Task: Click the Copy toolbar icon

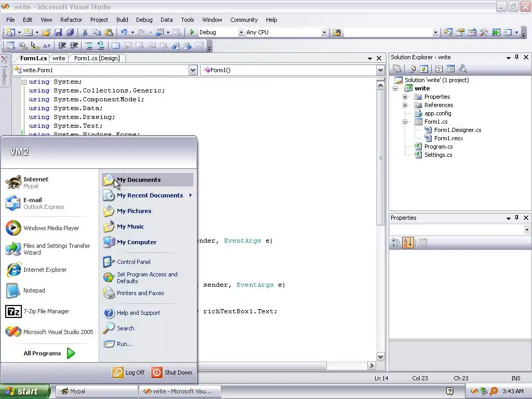Action: [97, 32]
